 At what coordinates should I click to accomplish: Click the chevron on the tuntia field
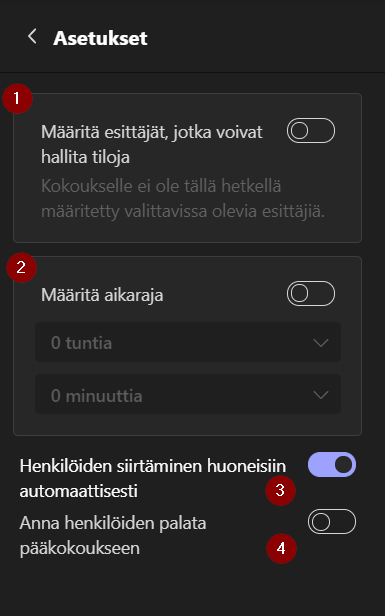[x=321, y=343]
